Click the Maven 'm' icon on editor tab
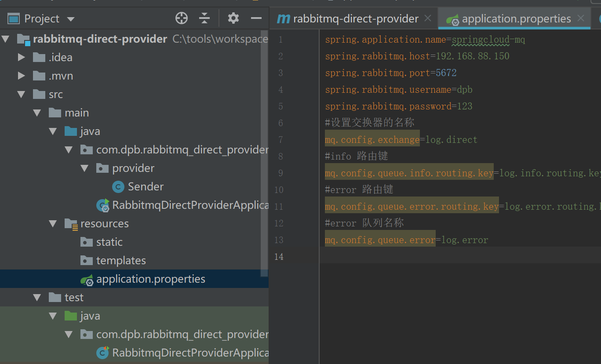 (x=284, y=18)
